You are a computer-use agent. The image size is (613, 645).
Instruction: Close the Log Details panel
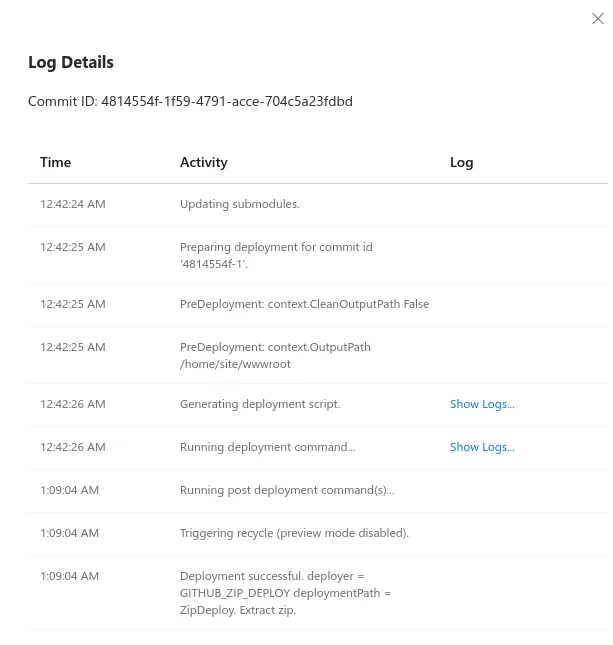pyautogui.click(x=597, y=19)
